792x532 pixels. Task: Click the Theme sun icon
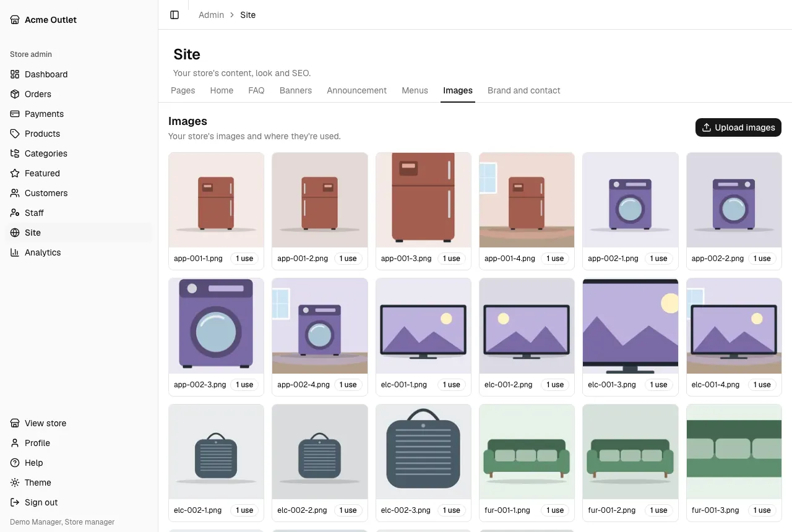pyautogui.click(x=15, y=483)
